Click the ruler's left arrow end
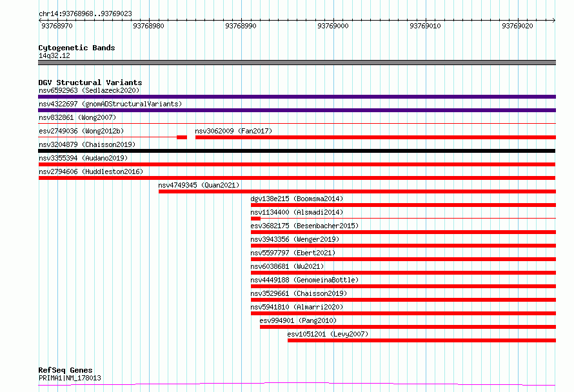The image size is (574, 392). pyautogui.click(x=40, y=20)
